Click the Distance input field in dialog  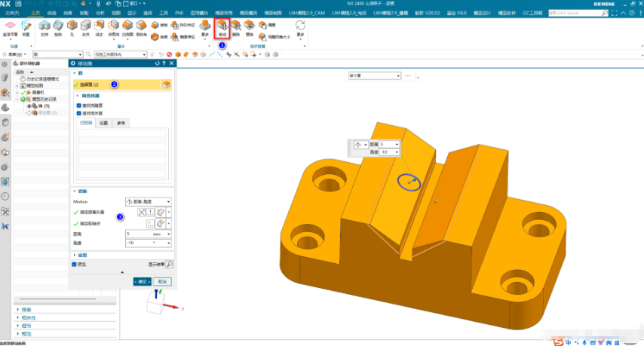(x=149, y=234)
